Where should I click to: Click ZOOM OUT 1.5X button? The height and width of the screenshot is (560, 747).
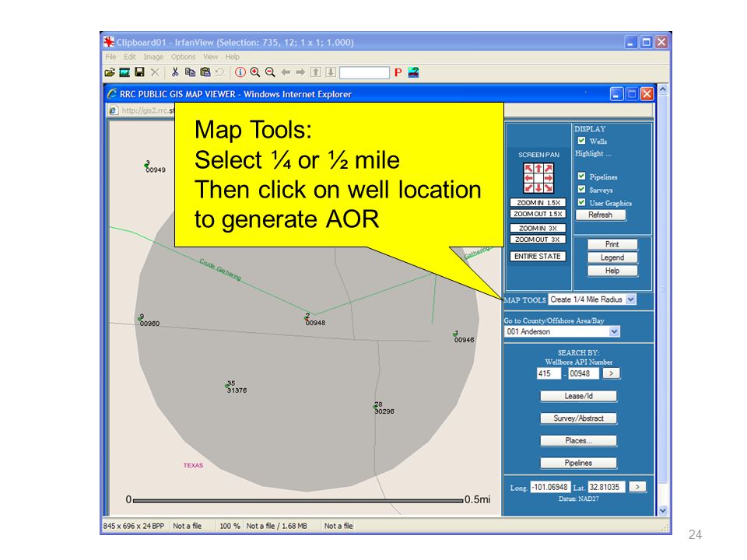pos(538,214)
